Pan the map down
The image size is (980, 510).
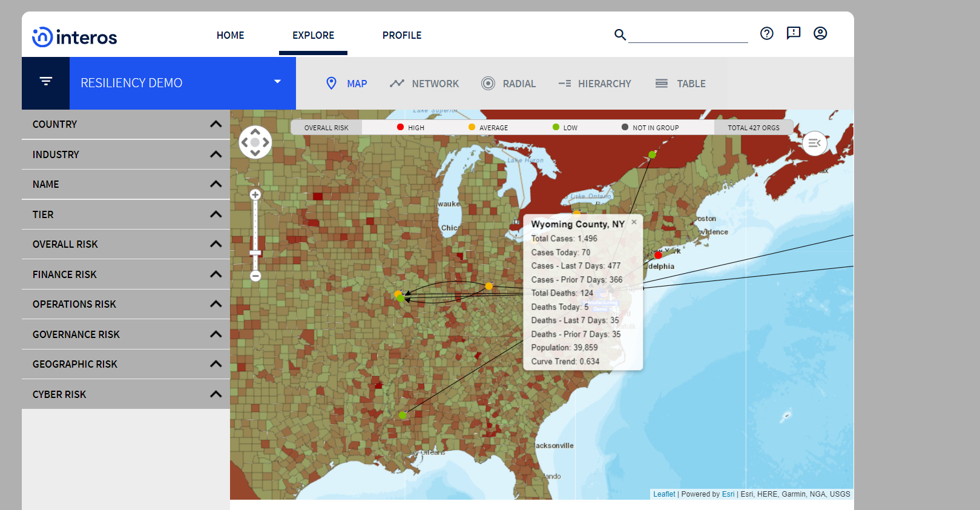255,153
